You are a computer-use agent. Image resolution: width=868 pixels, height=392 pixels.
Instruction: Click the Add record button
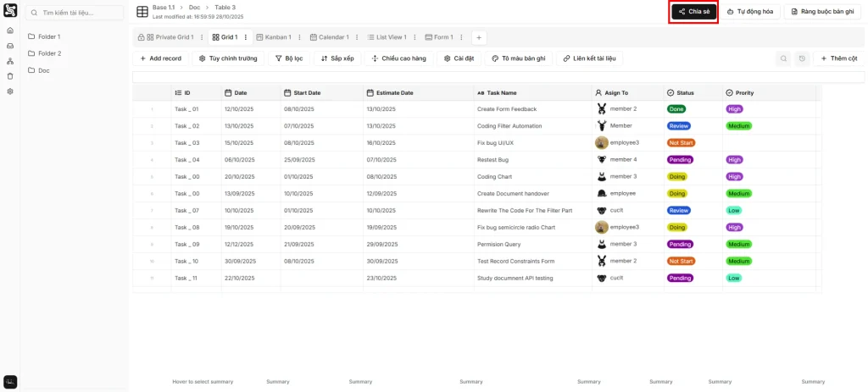pyautogui.click(x=160, y=58)
